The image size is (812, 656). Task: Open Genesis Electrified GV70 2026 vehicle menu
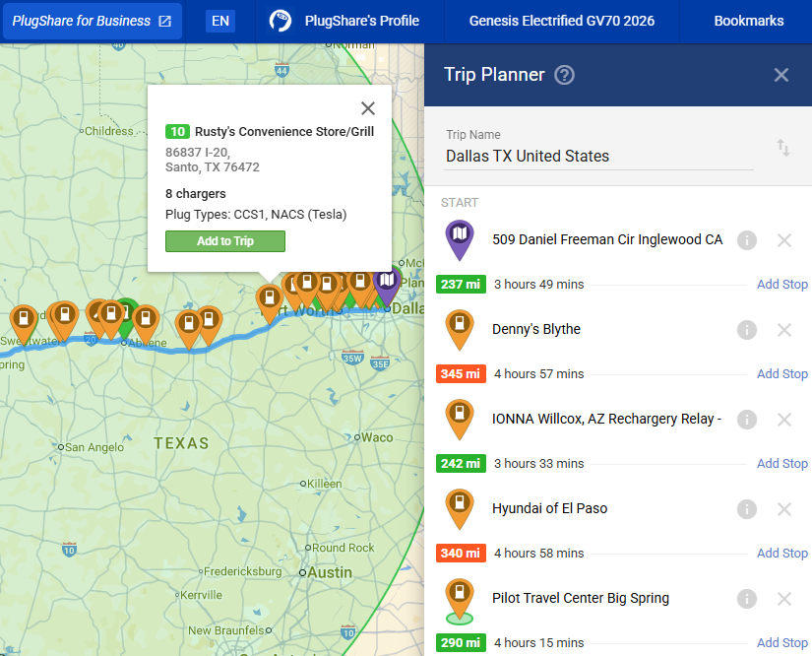[x=562, y=21]
